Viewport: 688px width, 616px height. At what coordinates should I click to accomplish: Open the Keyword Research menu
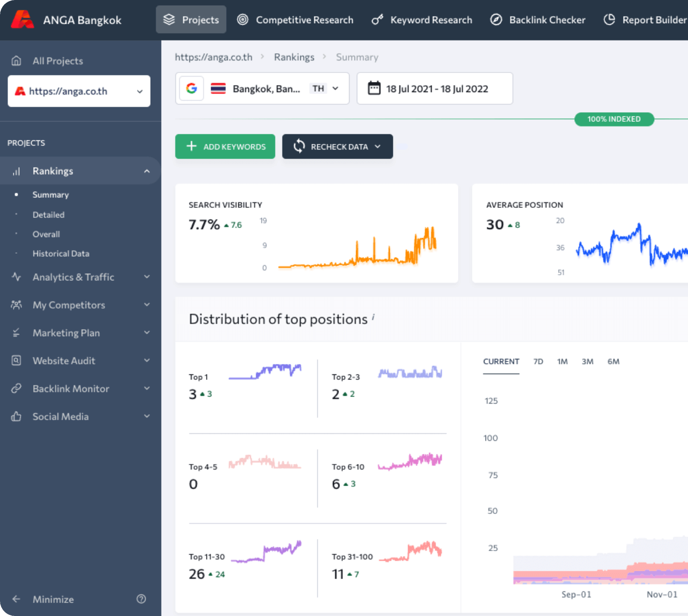tap(422, 20)
